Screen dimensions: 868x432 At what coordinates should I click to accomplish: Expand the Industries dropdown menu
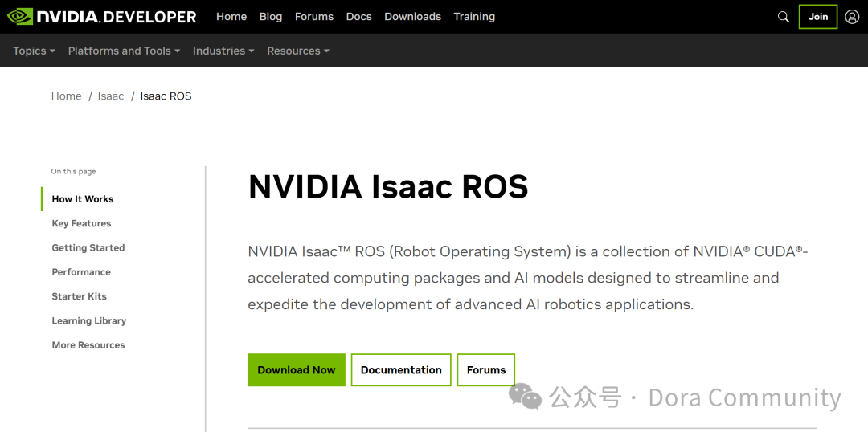(223, 51)
